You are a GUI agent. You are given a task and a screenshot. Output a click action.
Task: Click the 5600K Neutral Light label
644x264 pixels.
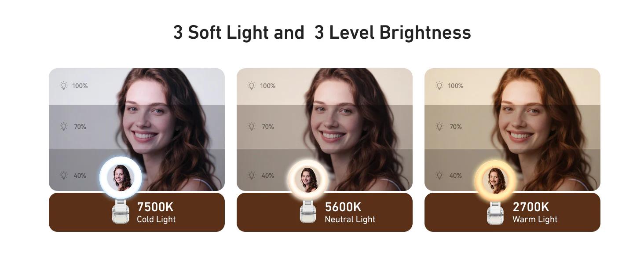point(350,213)
